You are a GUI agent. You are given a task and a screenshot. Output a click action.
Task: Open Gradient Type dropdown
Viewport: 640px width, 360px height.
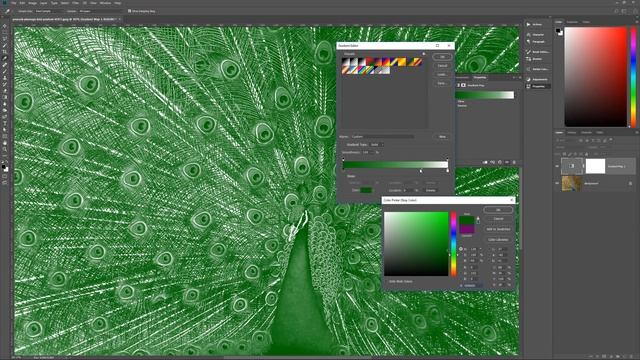pyautogui.click(x=376, y=144)
